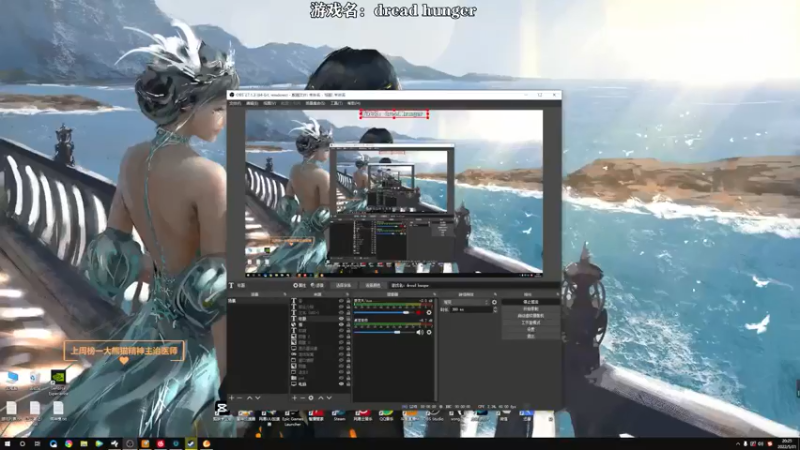Image resolution: width=800 pixels, height=450 pixels.
Task: Select red-outlined text box in preview
Action: pos(394,114)
